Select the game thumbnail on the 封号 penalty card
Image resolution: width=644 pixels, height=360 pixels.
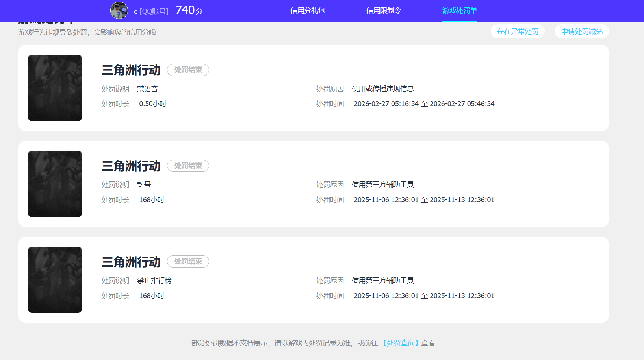click(x=55, y=184)
